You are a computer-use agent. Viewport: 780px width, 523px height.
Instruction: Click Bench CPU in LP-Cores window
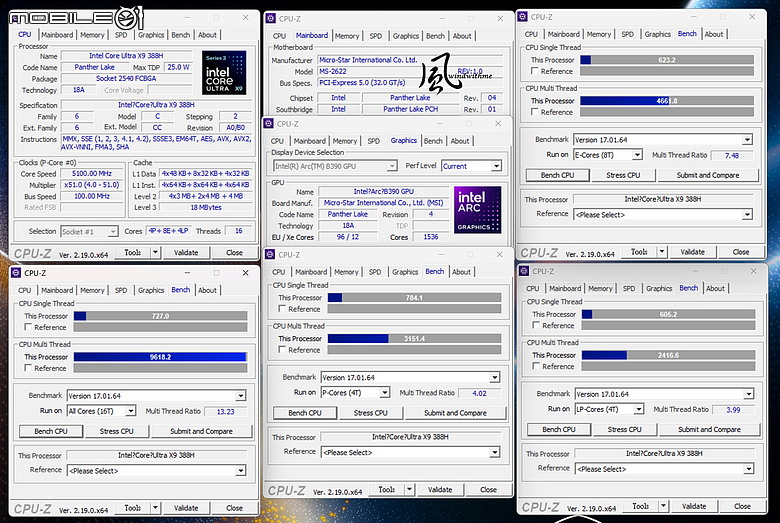pos(559,429)
